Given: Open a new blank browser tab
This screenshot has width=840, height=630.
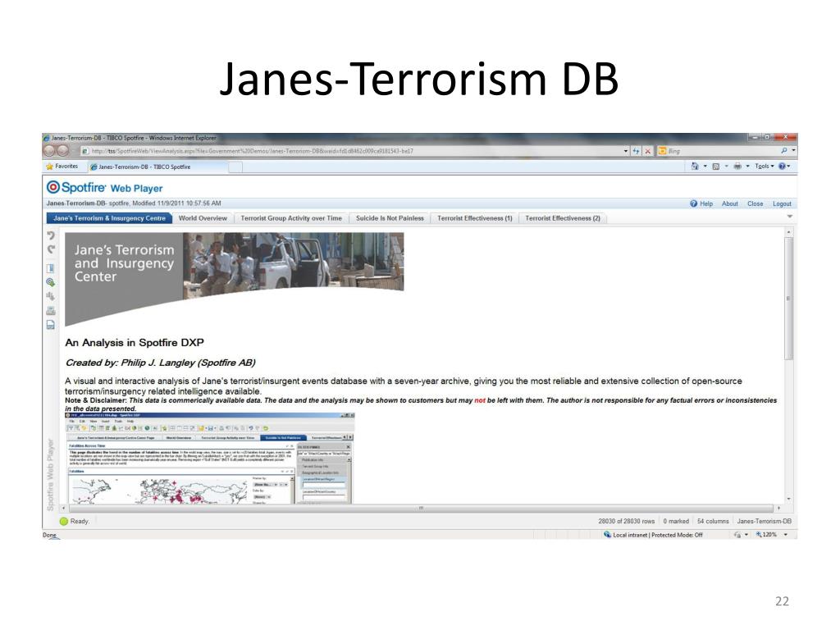Looking at the screenshot, I should click(x=235, y=167).
